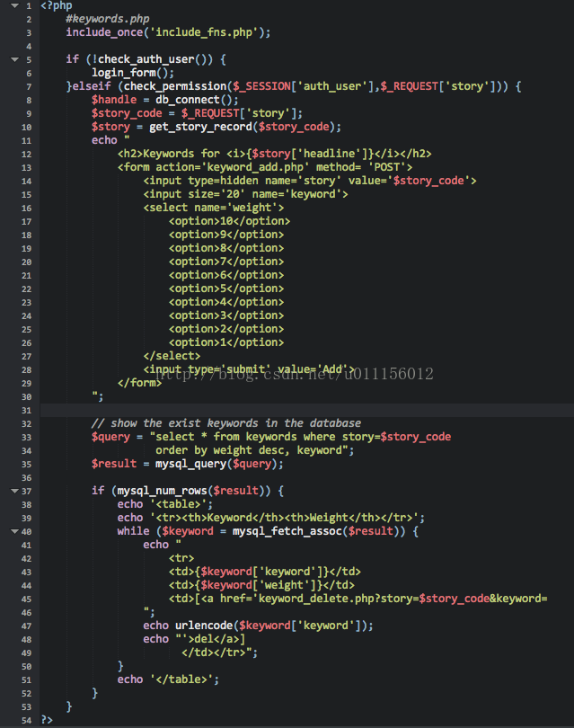Click "name='keyword'" on line 15
Viewport: 574px width, 728px height.
pyautogui.click(x=297, y=194)
